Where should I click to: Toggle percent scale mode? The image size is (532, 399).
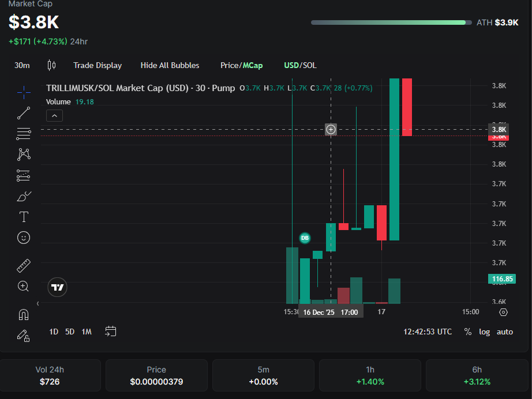click(468, 332)
